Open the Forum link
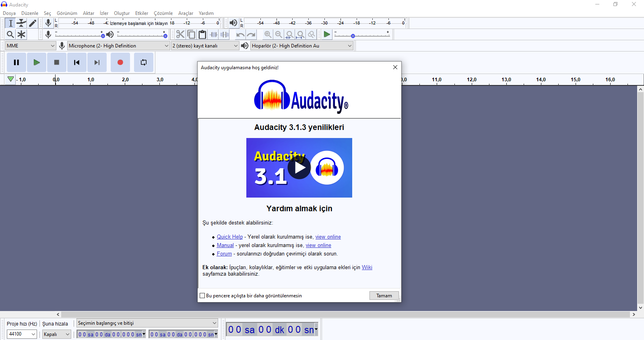 (x=224, y=254)
